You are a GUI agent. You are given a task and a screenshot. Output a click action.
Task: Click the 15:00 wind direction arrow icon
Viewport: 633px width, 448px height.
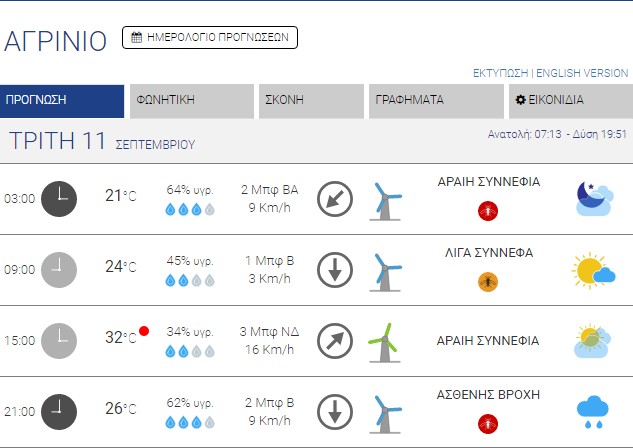coord(335,340)
